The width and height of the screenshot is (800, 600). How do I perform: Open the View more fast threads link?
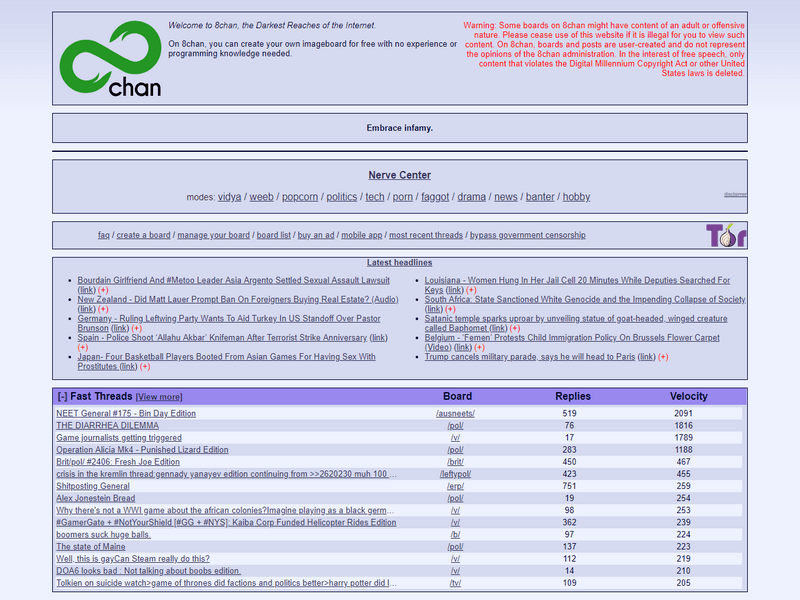[x=159, y=397]
